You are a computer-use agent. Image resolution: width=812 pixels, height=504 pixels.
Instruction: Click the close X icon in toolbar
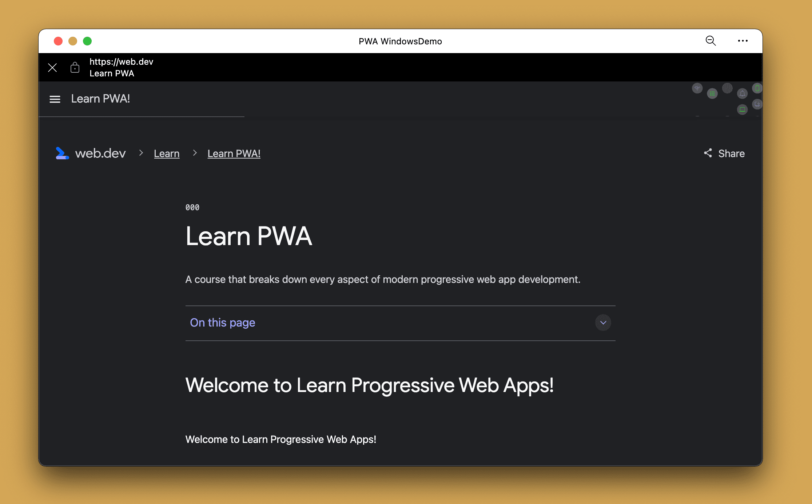52,67
